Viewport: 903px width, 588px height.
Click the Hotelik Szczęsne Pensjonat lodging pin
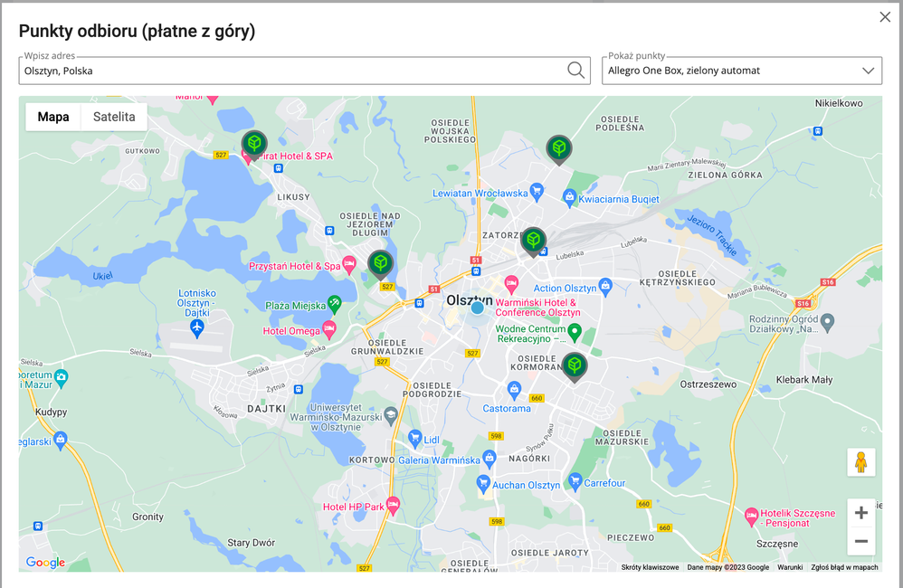[x=751, y=517]
